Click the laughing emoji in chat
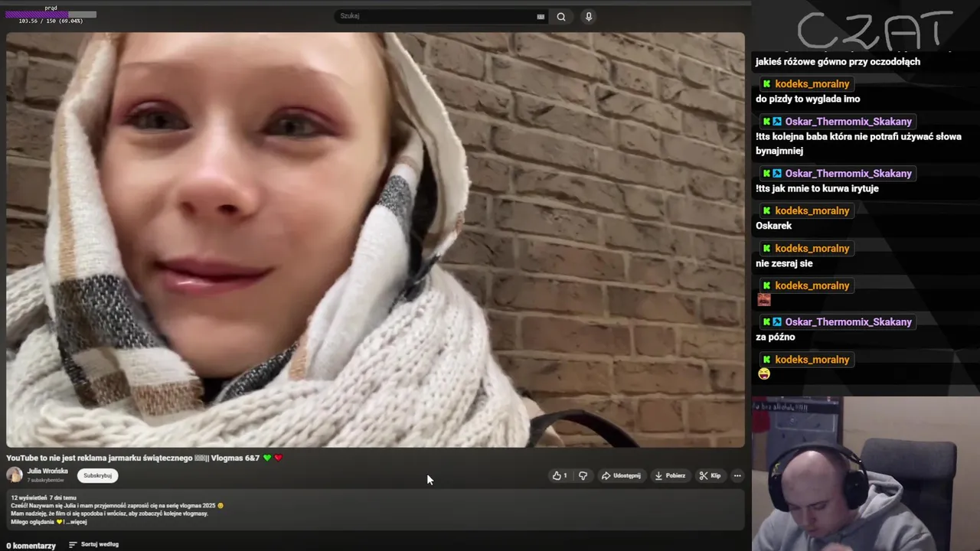 [x=763, y=374]
